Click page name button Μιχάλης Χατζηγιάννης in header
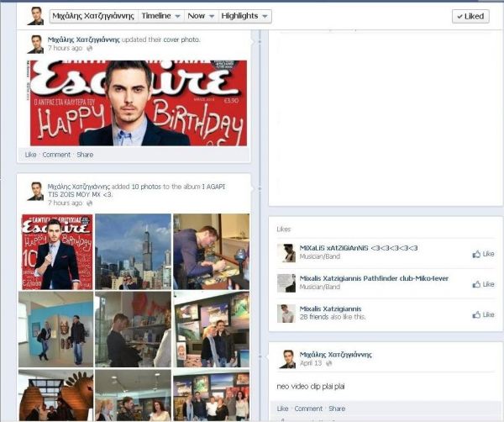 [x=93, y=16]
